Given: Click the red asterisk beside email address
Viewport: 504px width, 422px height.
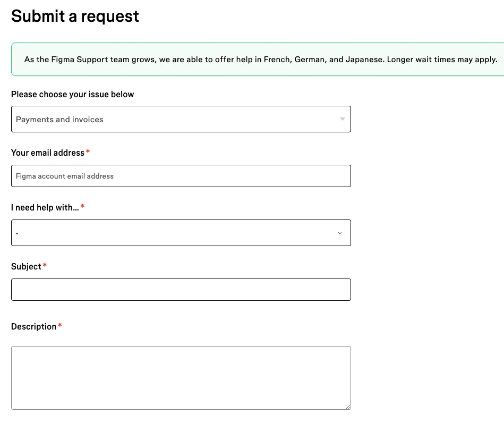Looking at the screenshot, I should click(88, 153).
